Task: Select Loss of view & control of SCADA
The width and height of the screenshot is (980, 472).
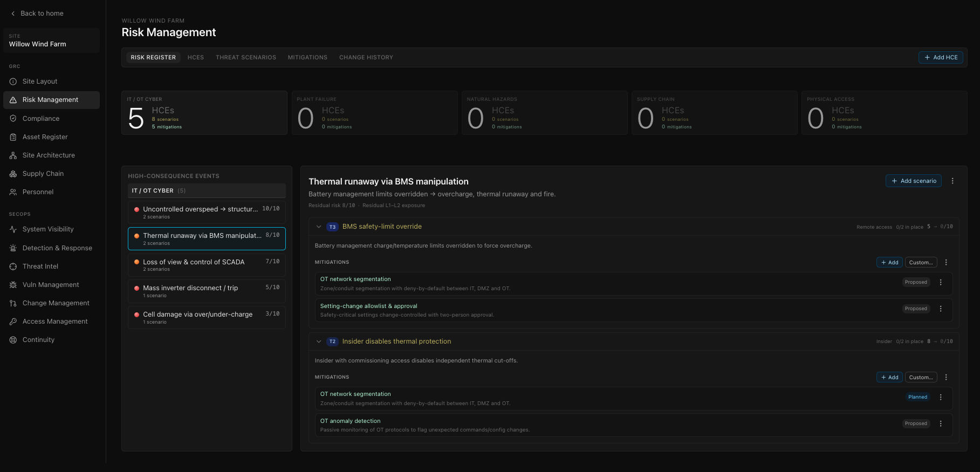Action: point(207,265)
